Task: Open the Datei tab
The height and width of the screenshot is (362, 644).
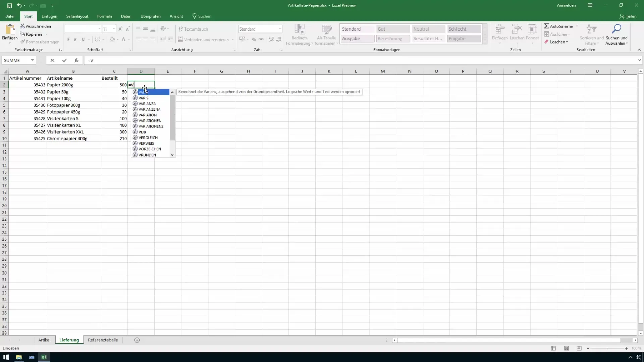Action: (10, 16)
